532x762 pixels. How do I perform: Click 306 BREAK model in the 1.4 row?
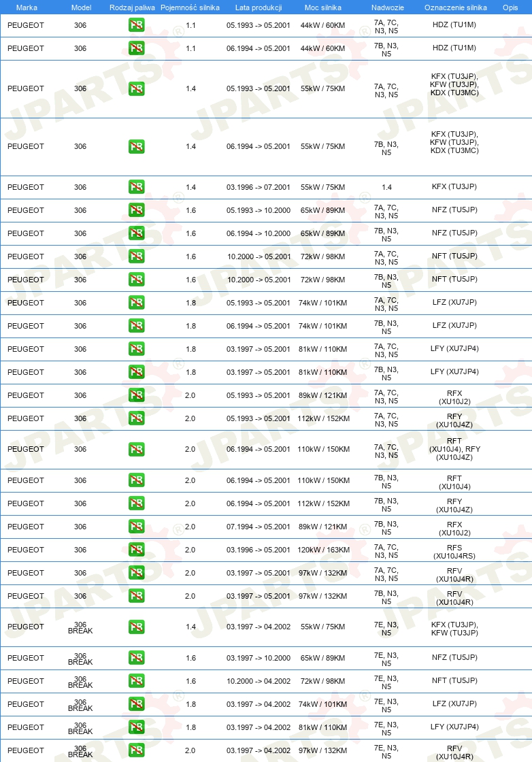click(80, 627)
